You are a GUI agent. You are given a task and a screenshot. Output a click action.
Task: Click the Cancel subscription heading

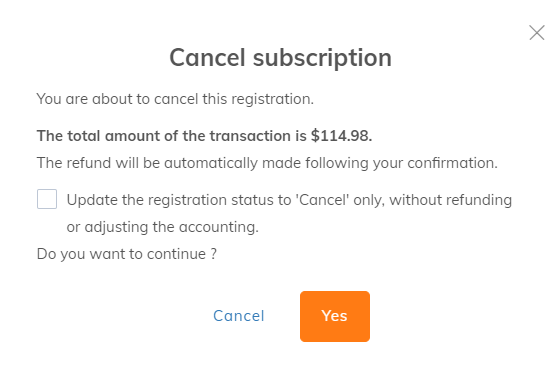[280, 58]
